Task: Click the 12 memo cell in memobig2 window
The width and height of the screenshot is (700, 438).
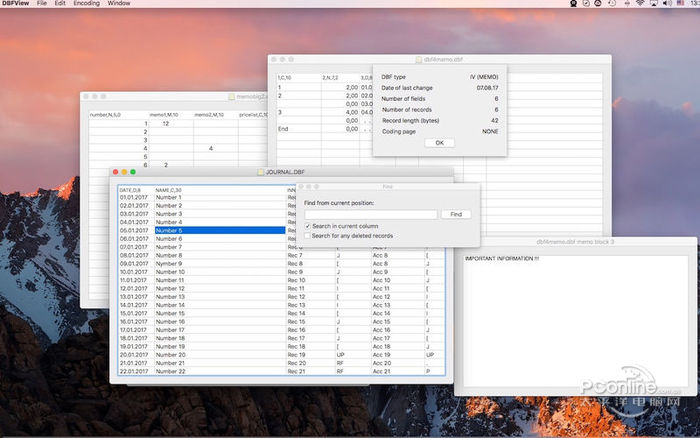Action: (x=171, y=124)
